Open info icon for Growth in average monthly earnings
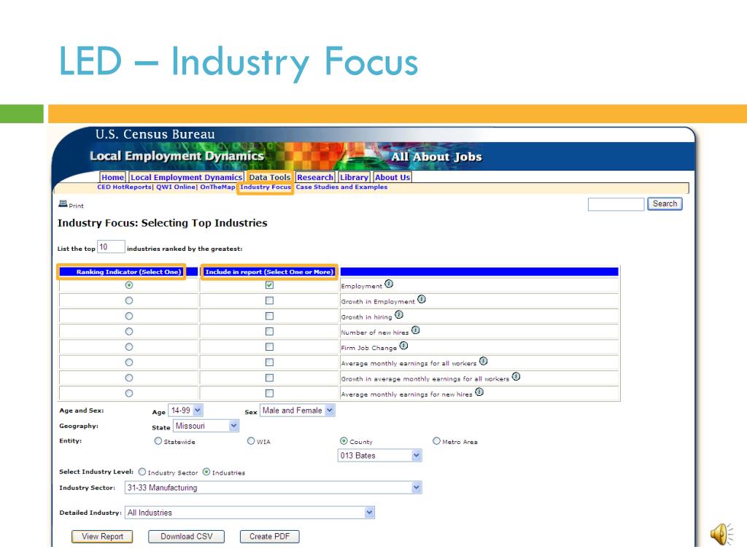747x560 pixels. click(x=516, y=377)
